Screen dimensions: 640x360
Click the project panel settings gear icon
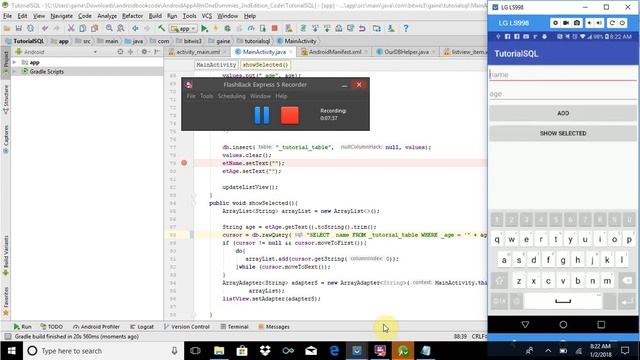point(144,52)
